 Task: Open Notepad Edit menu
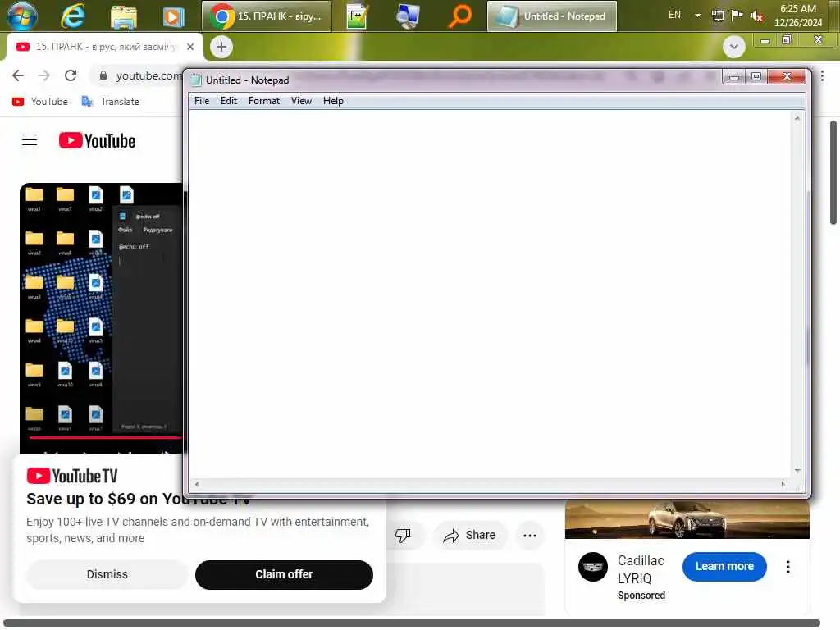229,101
